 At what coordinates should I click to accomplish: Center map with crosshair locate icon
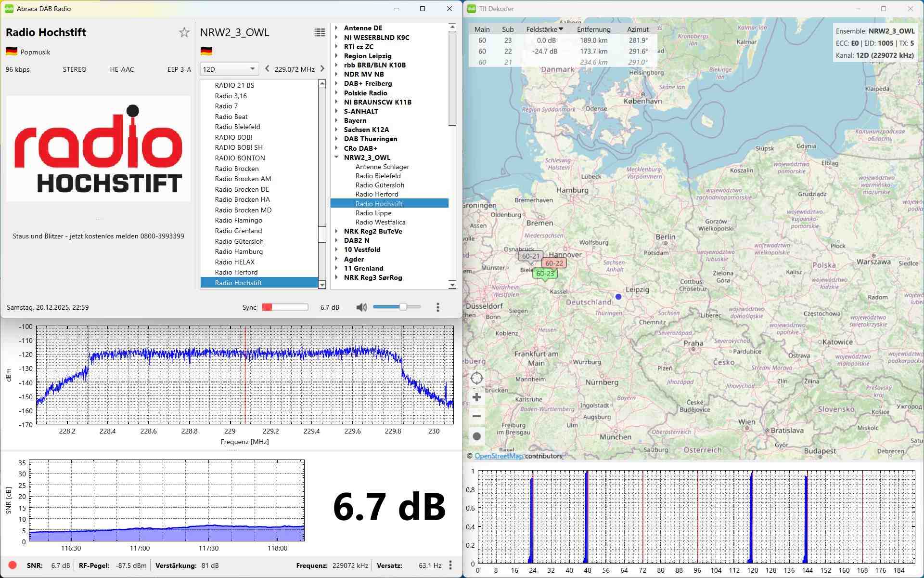476,378
